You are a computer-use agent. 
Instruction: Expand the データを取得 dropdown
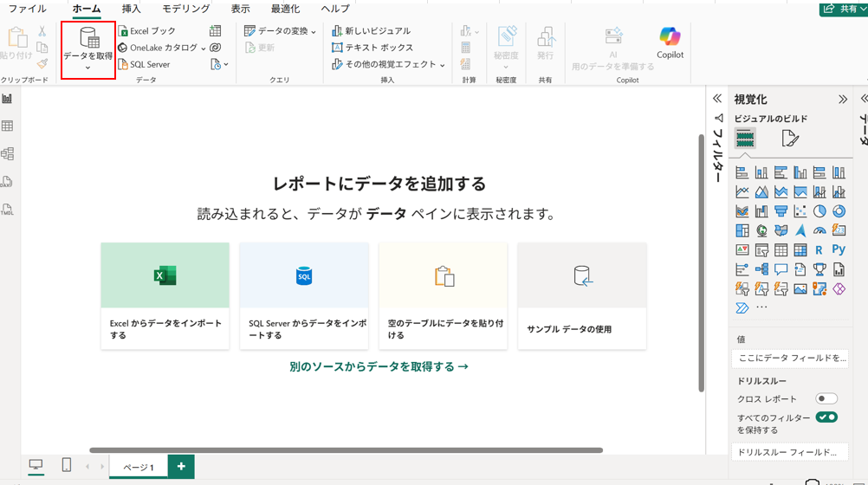click(87, 68)
